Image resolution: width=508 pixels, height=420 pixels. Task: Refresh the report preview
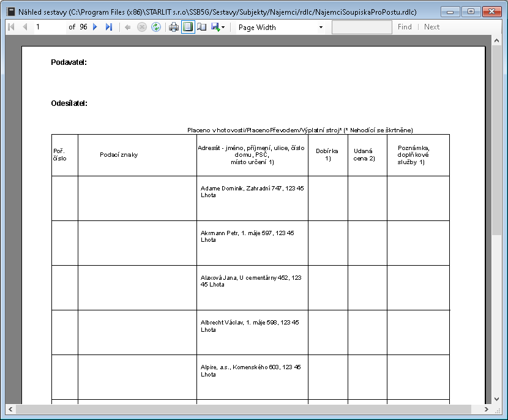click(156, 27)
